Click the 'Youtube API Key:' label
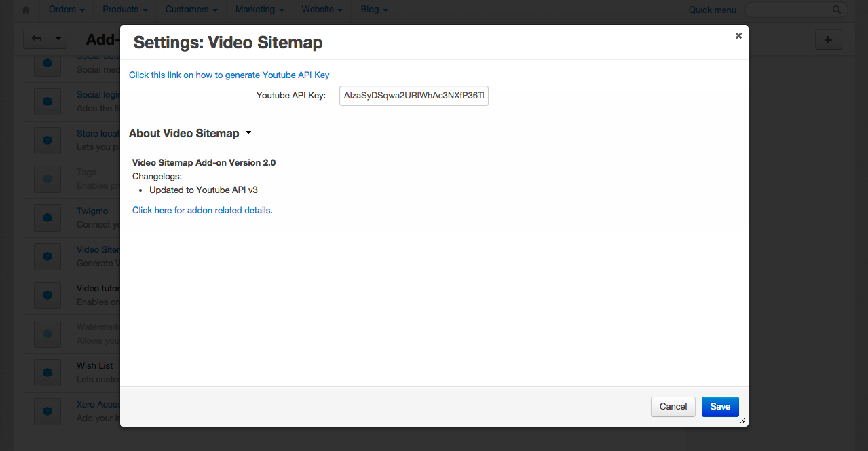 [291, 96]
